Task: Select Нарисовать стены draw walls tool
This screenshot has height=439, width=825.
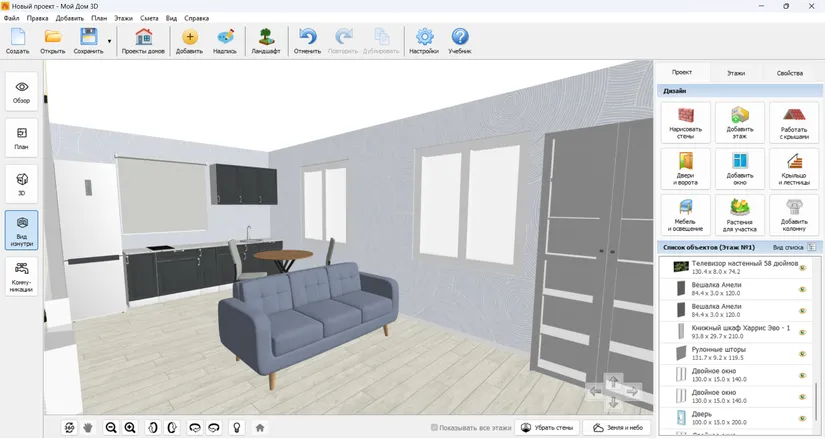Action: (x=685, y=123)
